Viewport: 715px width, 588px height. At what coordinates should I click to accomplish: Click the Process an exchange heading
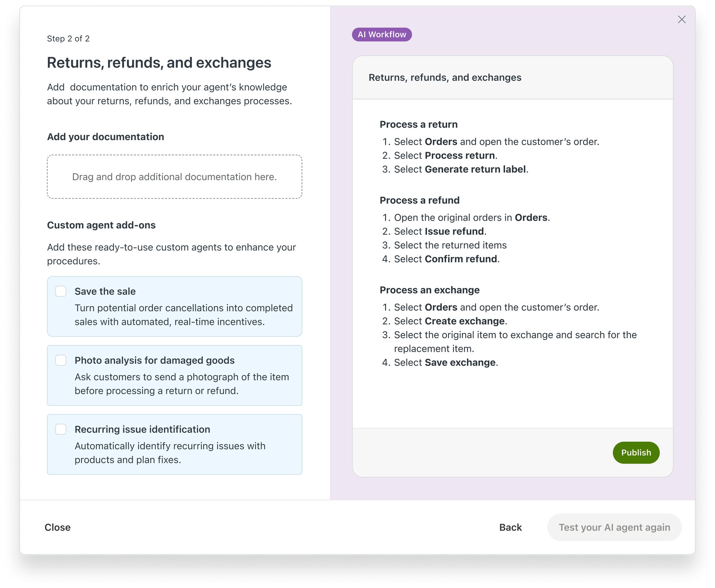(x=430, y=290)
